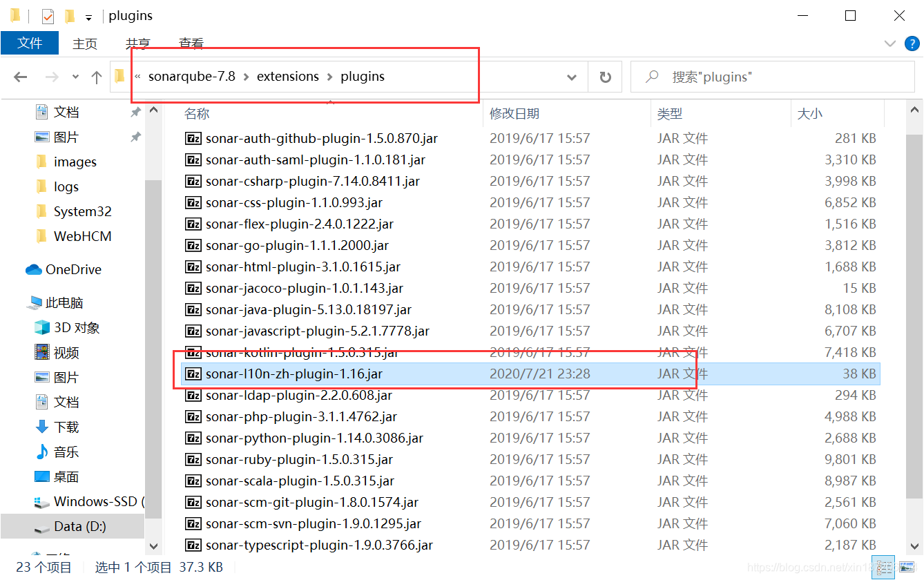Click icon of sonar-java-plugin-5.13.0.18197.jar

[193, 309]
